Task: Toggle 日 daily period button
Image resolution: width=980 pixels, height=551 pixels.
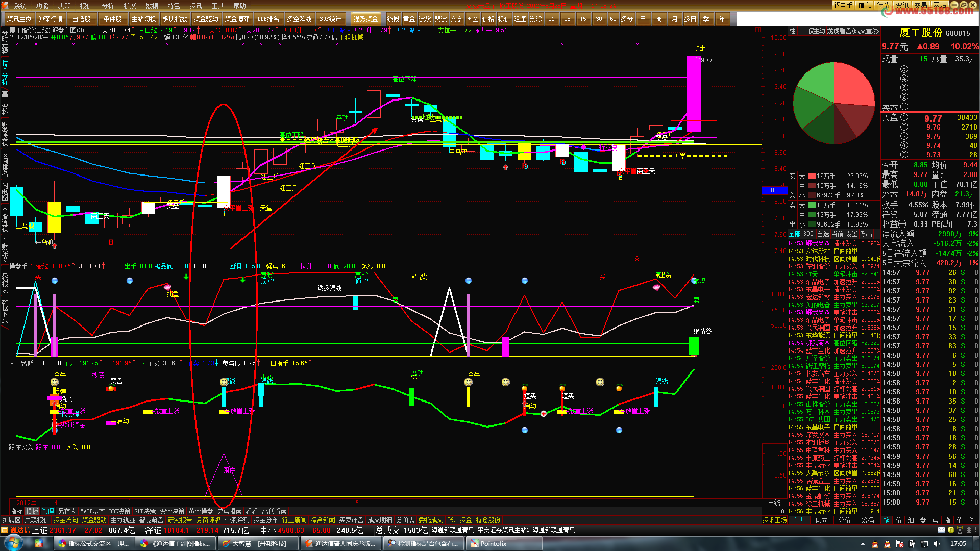Action: click(643, 19)
